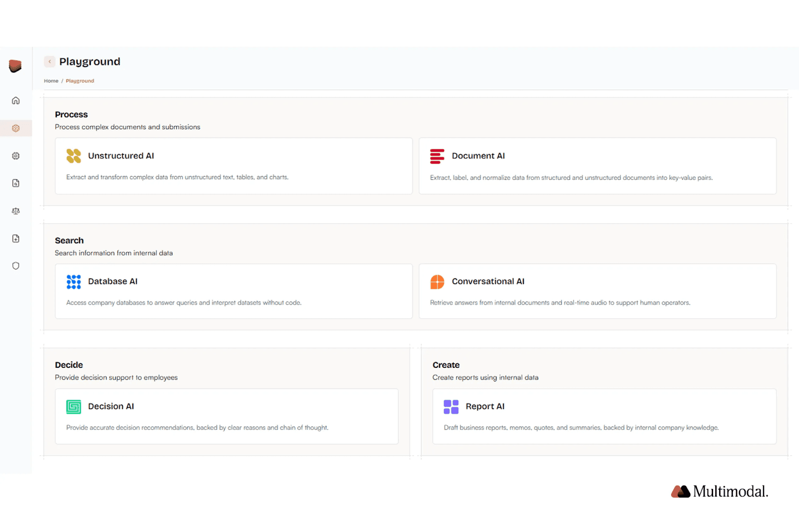Click the green Decision AI icon
Image resolution: width=799 pixels, height=532 pixels.
click(x=74, y=407)
